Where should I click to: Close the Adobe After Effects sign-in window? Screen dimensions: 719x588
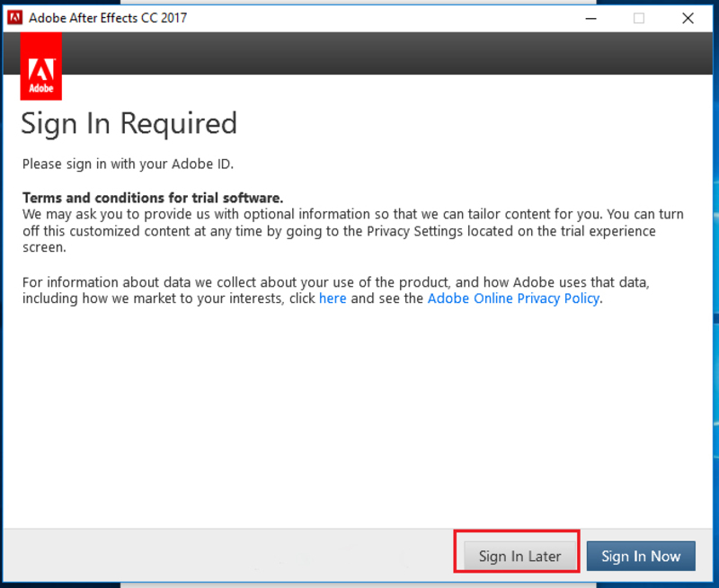pyautogui.click(x=688, y=18)
